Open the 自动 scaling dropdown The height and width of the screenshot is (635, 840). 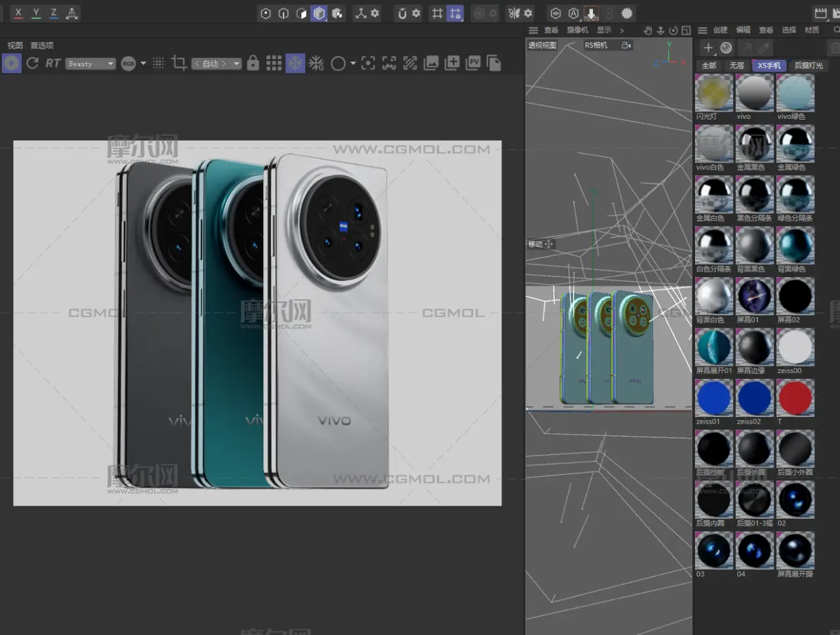pos(216,64)
